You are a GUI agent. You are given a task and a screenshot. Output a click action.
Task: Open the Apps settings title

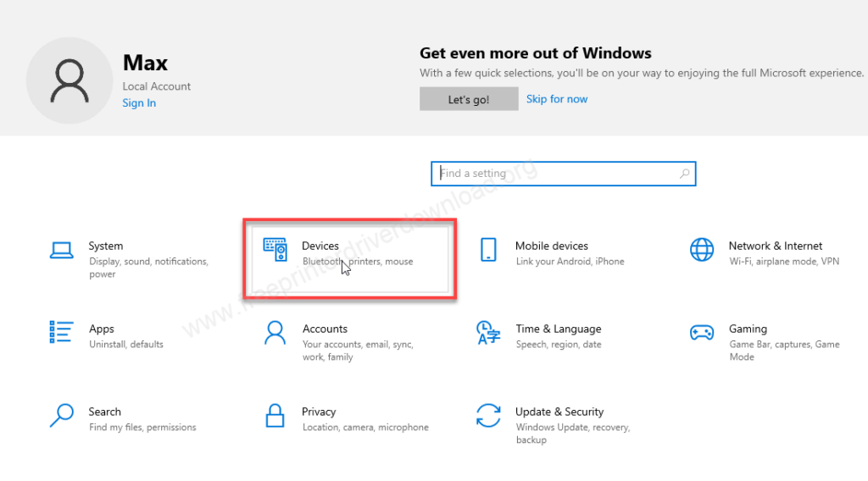[102, 329]
